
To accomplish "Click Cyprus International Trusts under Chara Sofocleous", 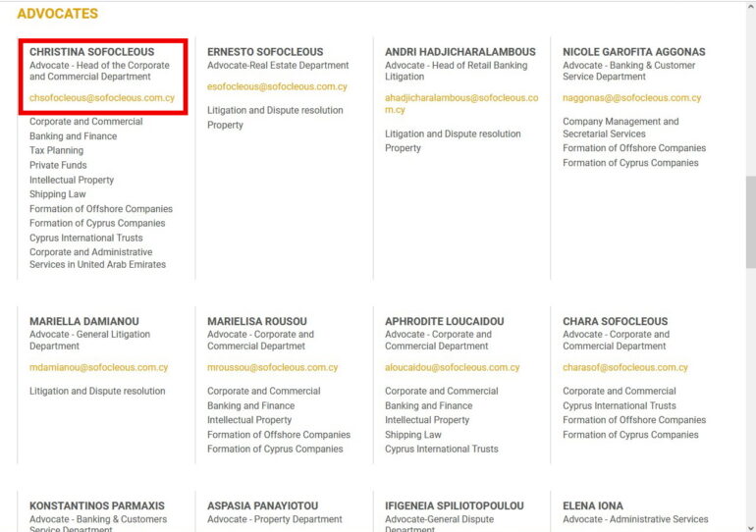I will click(x=620, y=405).
